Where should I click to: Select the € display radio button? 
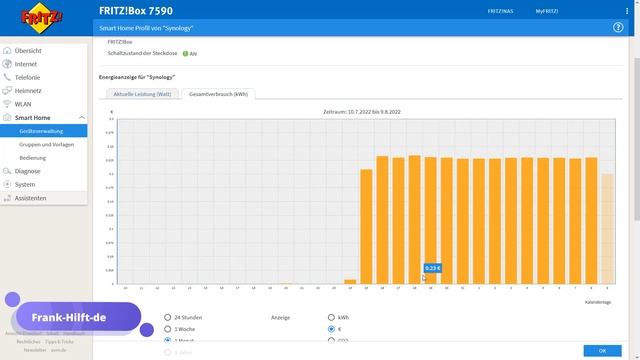pos(331,329)
